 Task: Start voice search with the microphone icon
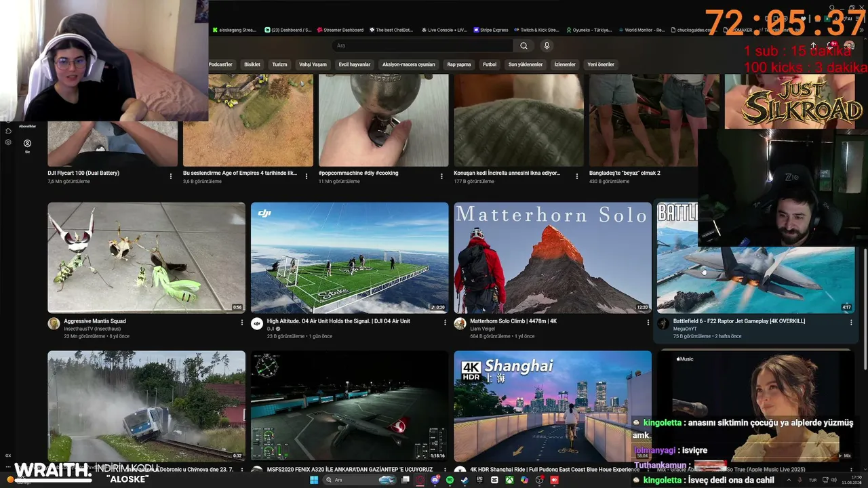547,46
